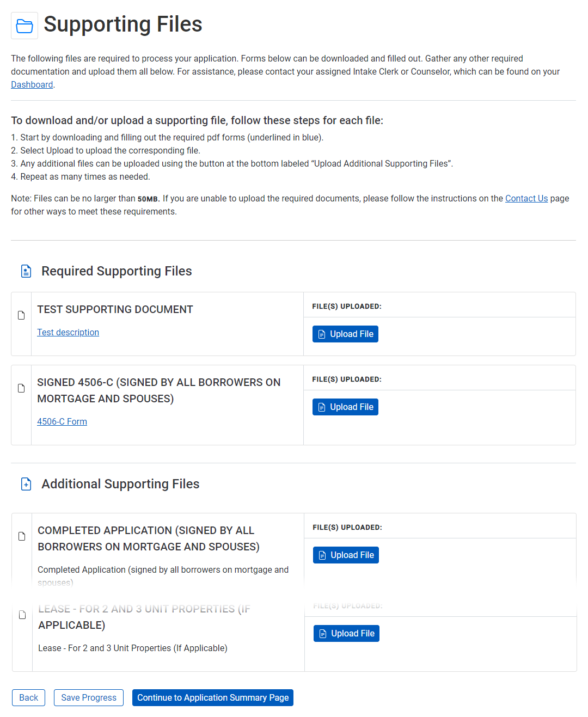588x717 pixels.
Task: Click Save Progress
Action: point(88,697)
